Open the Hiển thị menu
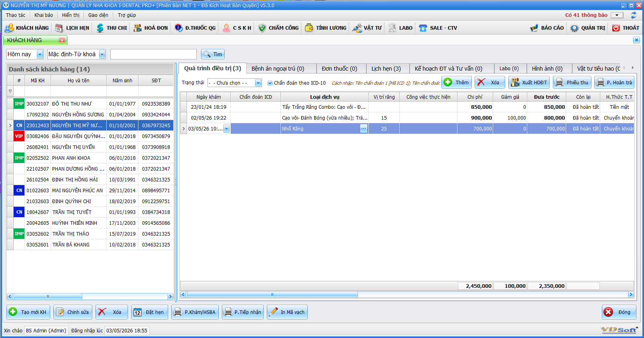 click(x=71, y=15)
